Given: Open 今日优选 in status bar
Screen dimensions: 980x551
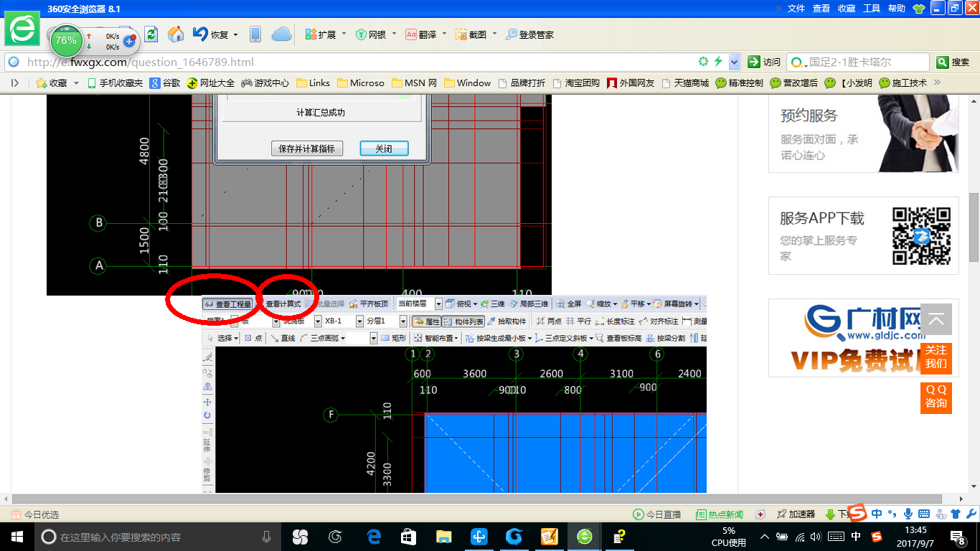Looking at the screenshot, I should 35,514.
